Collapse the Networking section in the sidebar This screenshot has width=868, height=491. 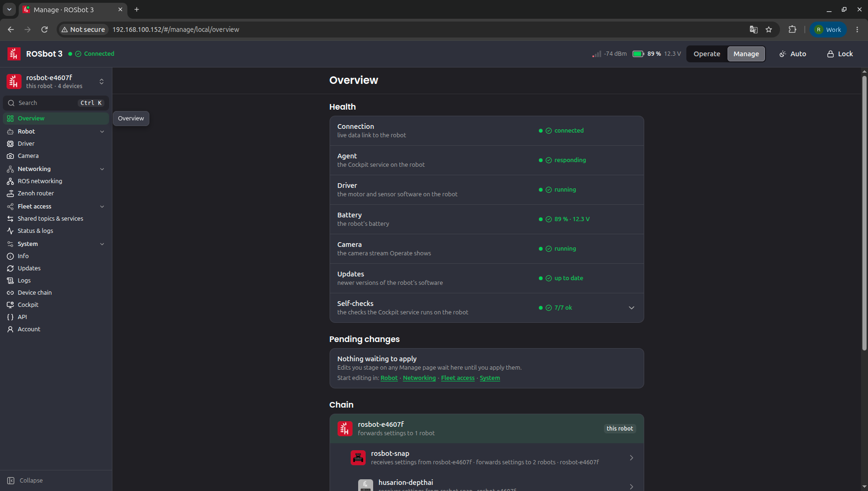pyautogui.click(x=102, y=169)
